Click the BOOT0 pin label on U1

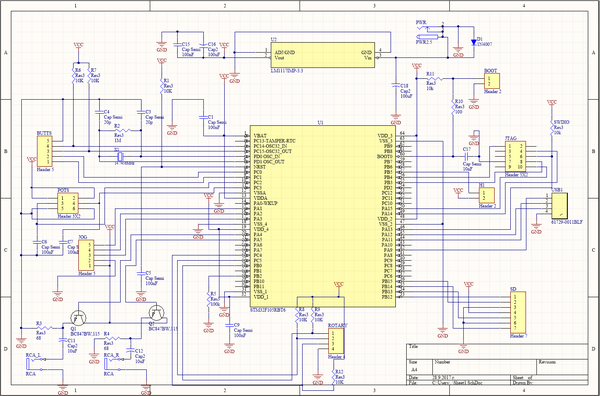tap(384, 156)
